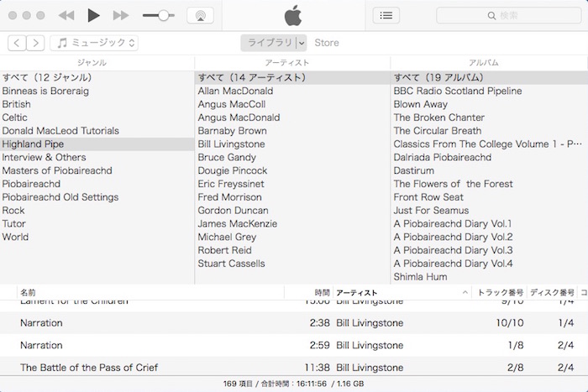This screenshot has width=588, height=392.
Task: Expand the ライブラリ dropdown arrow
Action: coord(302,43)
